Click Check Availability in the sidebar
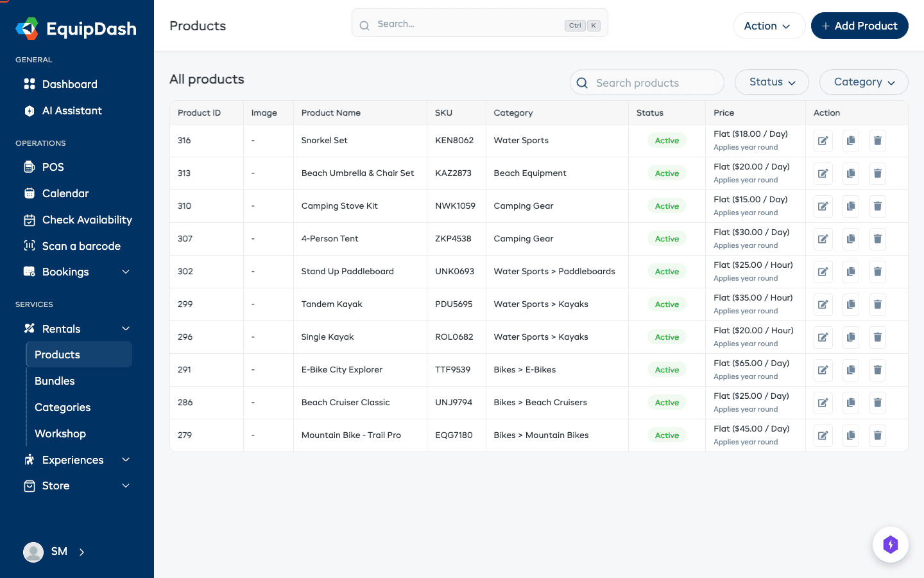 pyautogui.click(x=87, y=220)
